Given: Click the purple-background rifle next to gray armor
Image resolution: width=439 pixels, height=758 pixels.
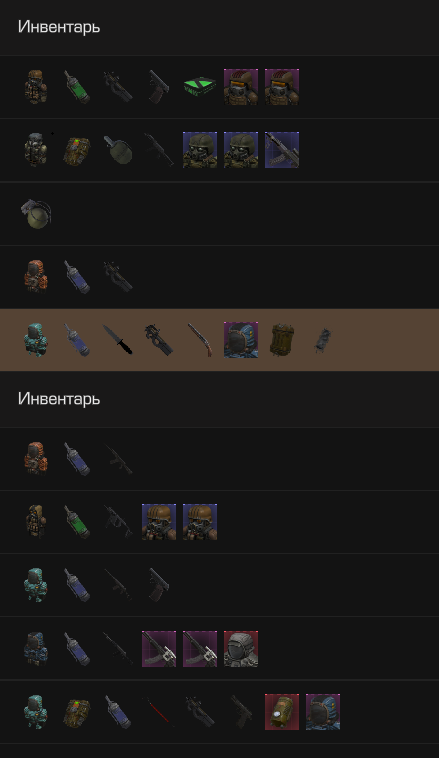Looking at the screenshot, I should point(200,648).
